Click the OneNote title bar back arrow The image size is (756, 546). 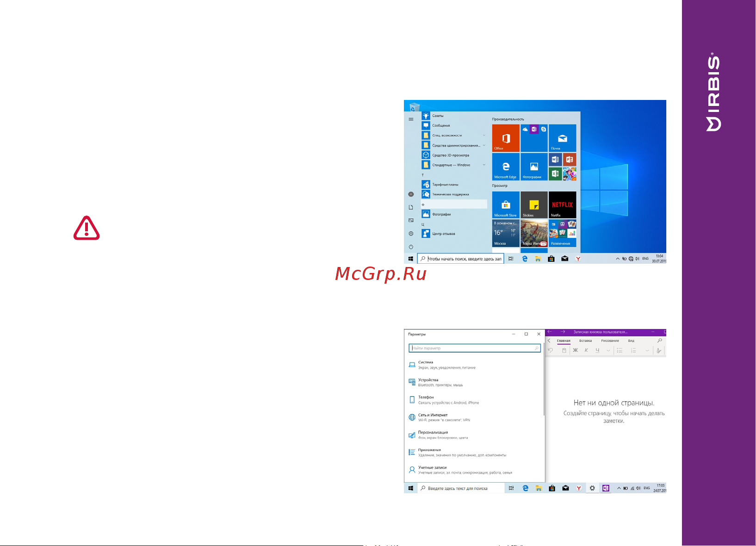click(x=550, y=332)
